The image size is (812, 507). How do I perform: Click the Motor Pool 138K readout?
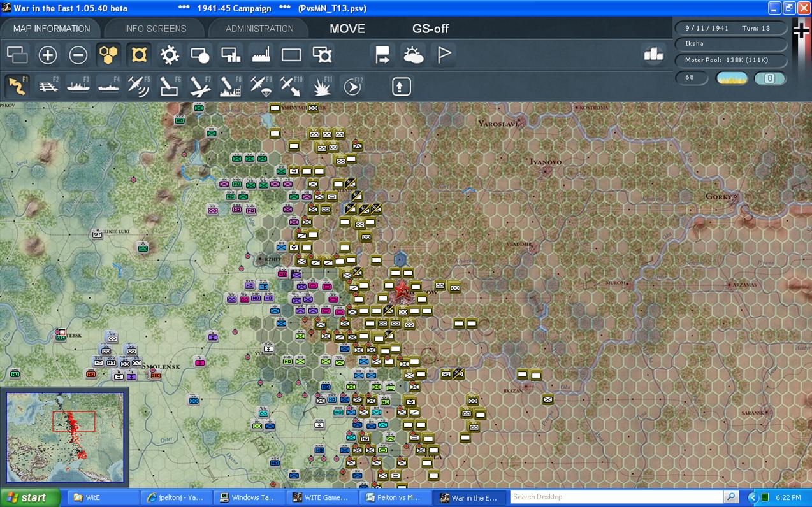[731, 61]
